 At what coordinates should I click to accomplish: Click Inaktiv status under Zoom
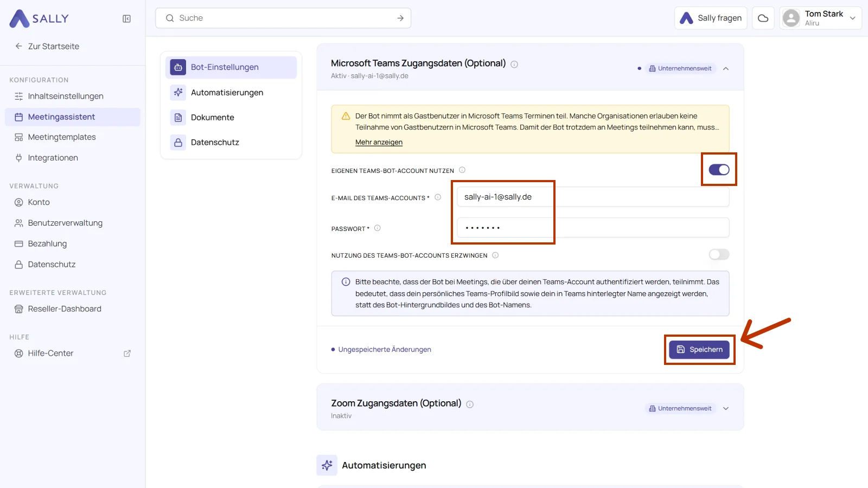coord(341,416)
